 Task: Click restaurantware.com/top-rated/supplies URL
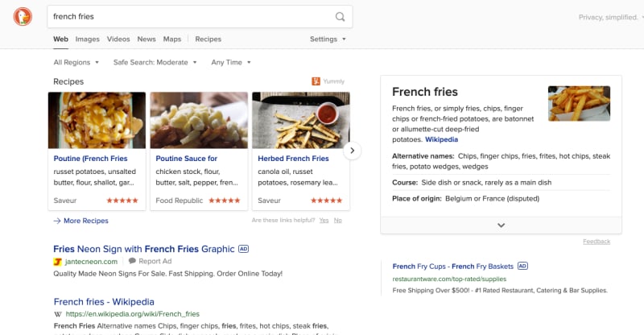[x=449, y=279]
